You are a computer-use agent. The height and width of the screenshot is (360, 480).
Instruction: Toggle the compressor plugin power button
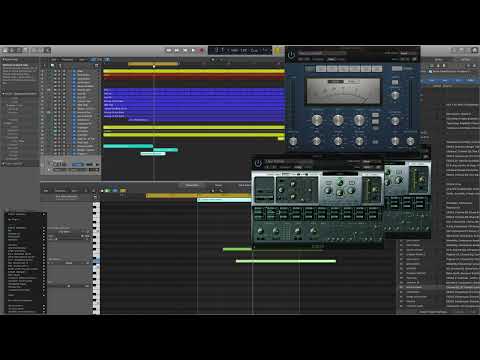click(x=291, y=55)
